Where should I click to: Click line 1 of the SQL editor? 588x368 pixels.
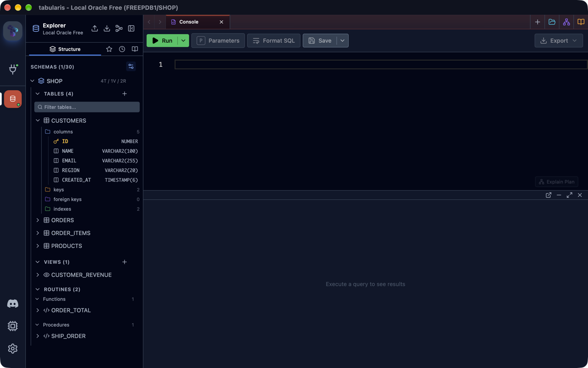[381, 64]
